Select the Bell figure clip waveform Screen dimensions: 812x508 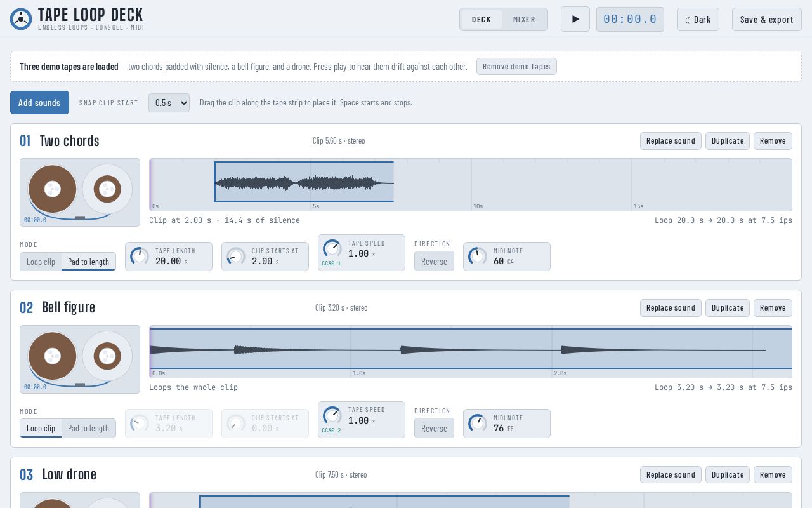(471, 349)
